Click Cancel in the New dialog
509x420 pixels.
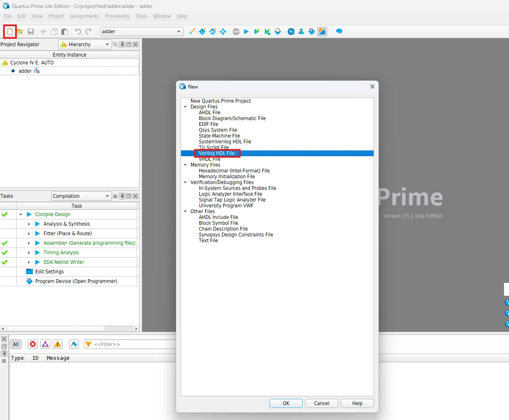[x=321, y=403]
